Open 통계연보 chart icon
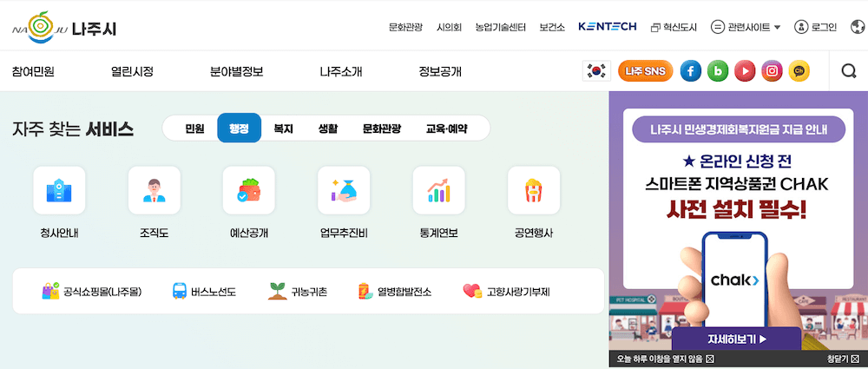This screenshot has width=868, height=369. point(438,190)
